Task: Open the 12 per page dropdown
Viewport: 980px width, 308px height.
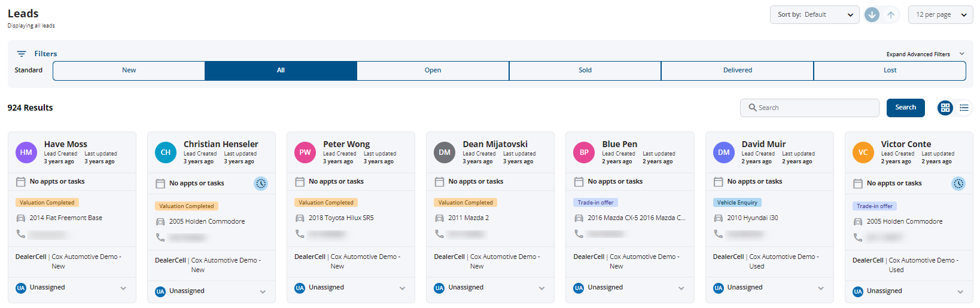Action: 941,15
